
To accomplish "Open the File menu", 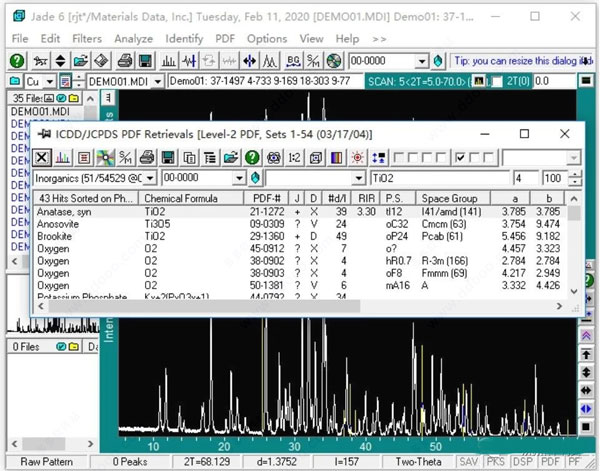I will point(20,39).
